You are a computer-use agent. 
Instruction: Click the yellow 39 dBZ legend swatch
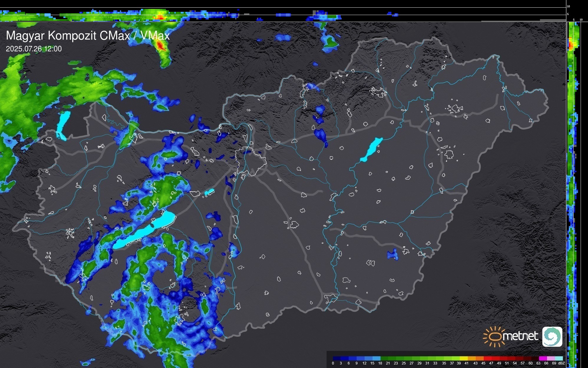click(x=464, y=358)
